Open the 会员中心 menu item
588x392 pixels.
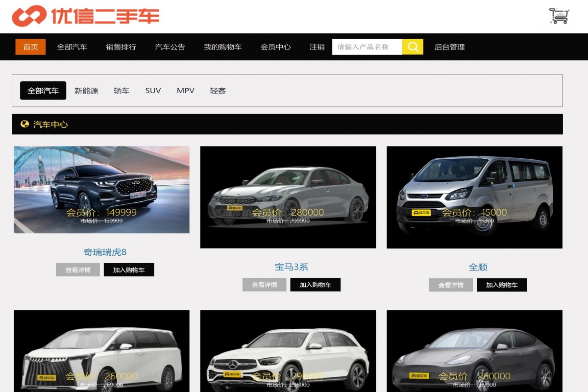point(275,47)
